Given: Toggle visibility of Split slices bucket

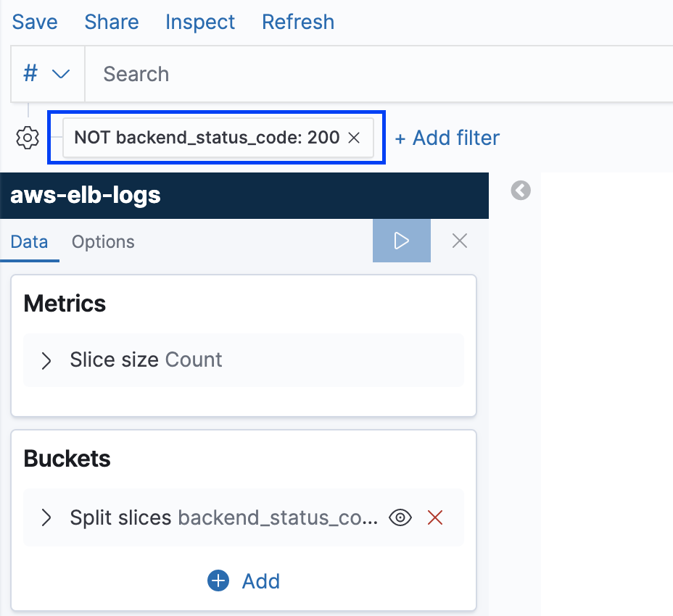Looking at the screenshot, I should pyautogui.click(x=400, y=517).
